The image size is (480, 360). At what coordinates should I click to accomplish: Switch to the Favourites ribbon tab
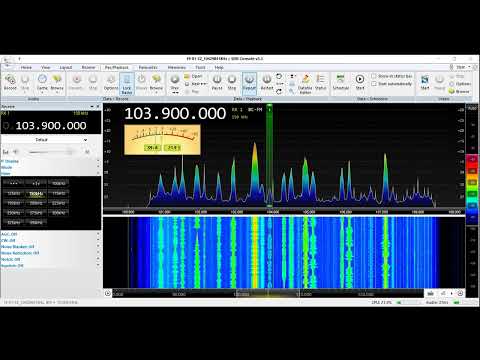[148, 67]
